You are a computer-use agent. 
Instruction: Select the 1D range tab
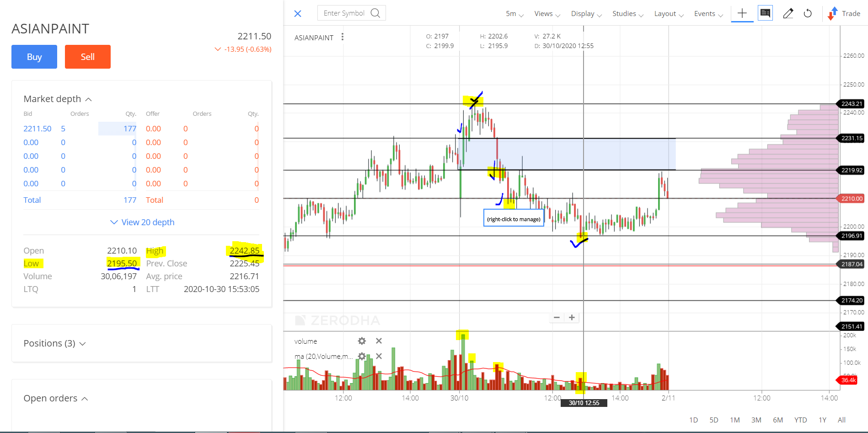coord(693,420)
